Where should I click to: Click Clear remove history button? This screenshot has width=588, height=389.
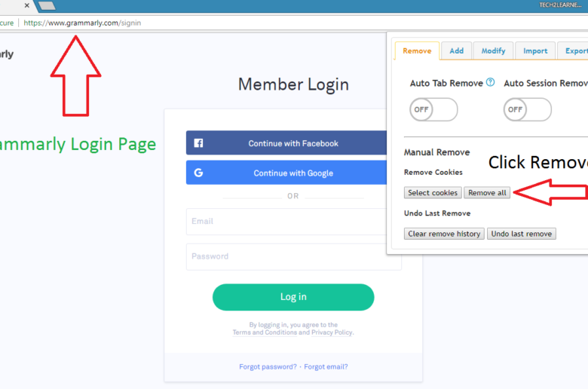pos(444,234)
